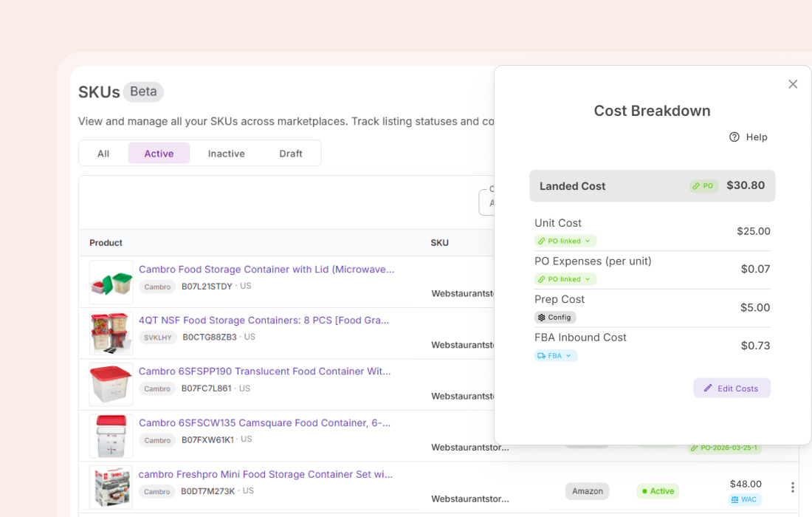The height and width of the screenshot is (517, 812).
Task: Close the Cost Breakdown panel
Action: [x=793, y=84]
